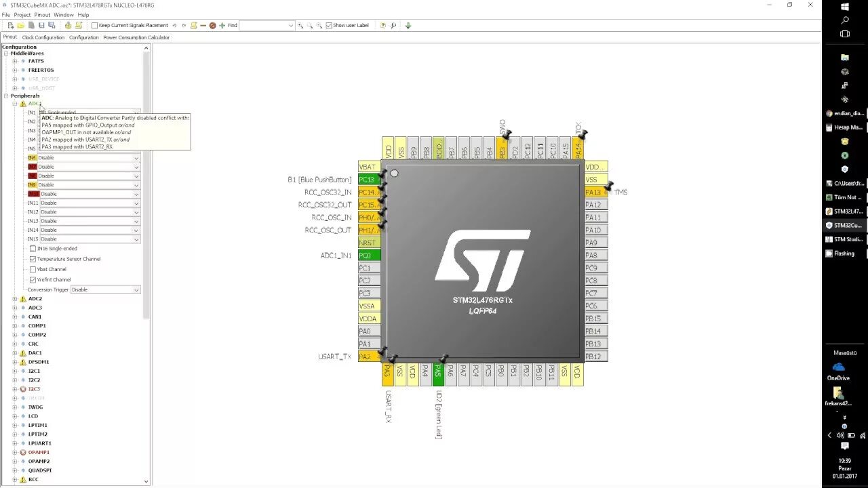Open the Windows search icon
The width and height of the screenshot is (868, 488).
pyautogui.click(x=845, y=20)
